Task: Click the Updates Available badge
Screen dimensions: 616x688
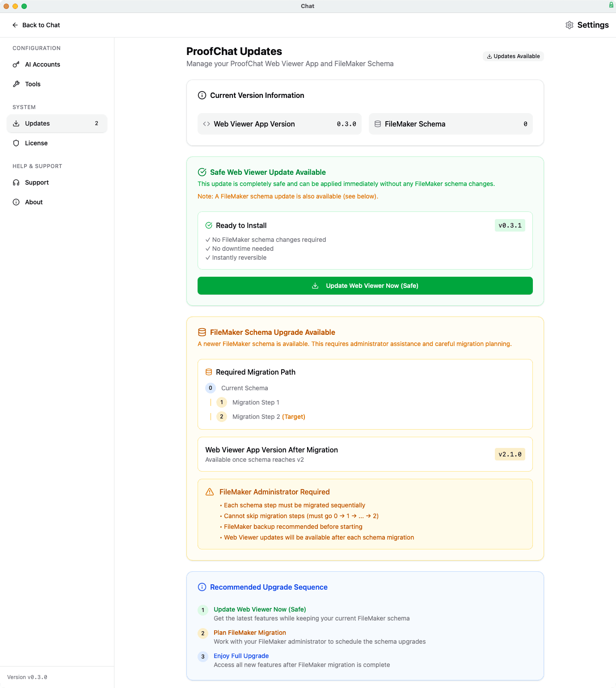Action: click(x=513, y=56)
